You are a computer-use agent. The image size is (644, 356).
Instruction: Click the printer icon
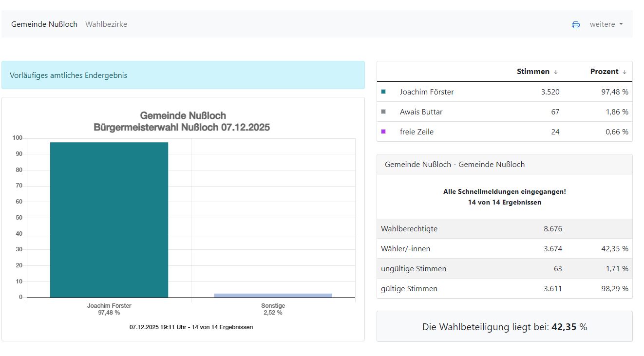point(575,24)
